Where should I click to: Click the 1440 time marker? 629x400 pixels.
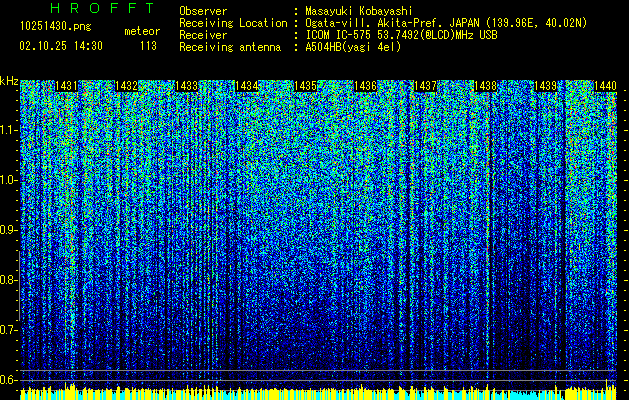tap(605, 86)
